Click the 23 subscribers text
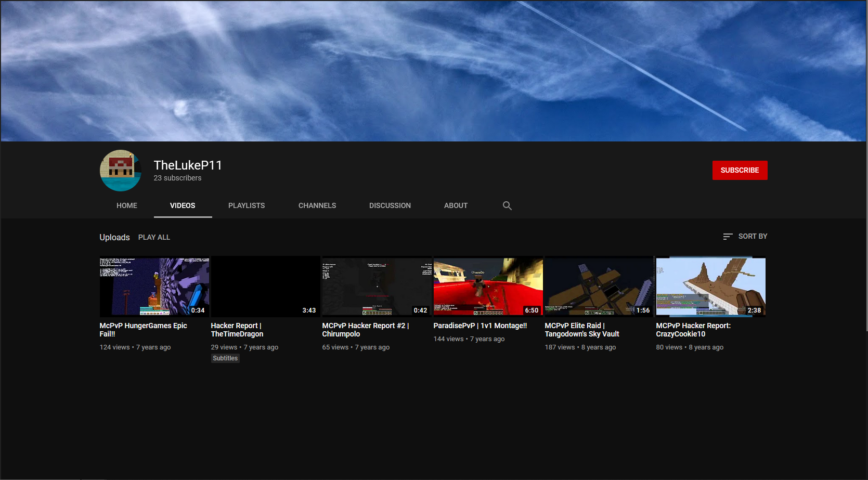This screenshot has width=868, height=480. (177, 178)
